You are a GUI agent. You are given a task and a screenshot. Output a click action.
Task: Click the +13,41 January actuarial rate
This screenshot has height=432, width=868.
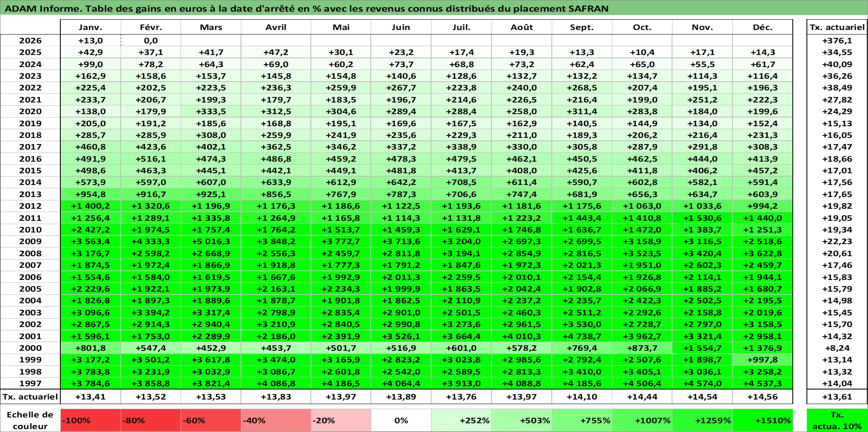pos(91,397)
